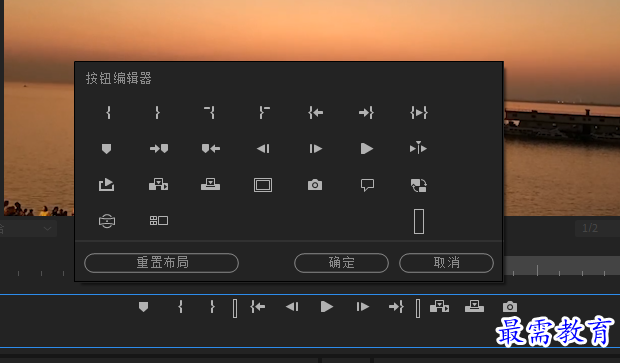Toggle Multi-Camera view icon in editor
Viewport: 620px width, 363px height.
point(159,220)
